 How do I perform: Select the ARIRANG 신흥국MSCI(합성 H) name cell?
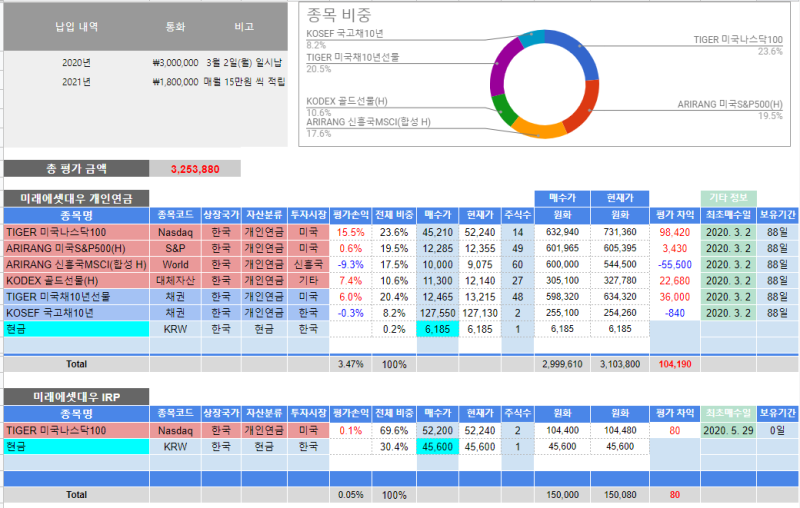[77, 265]
